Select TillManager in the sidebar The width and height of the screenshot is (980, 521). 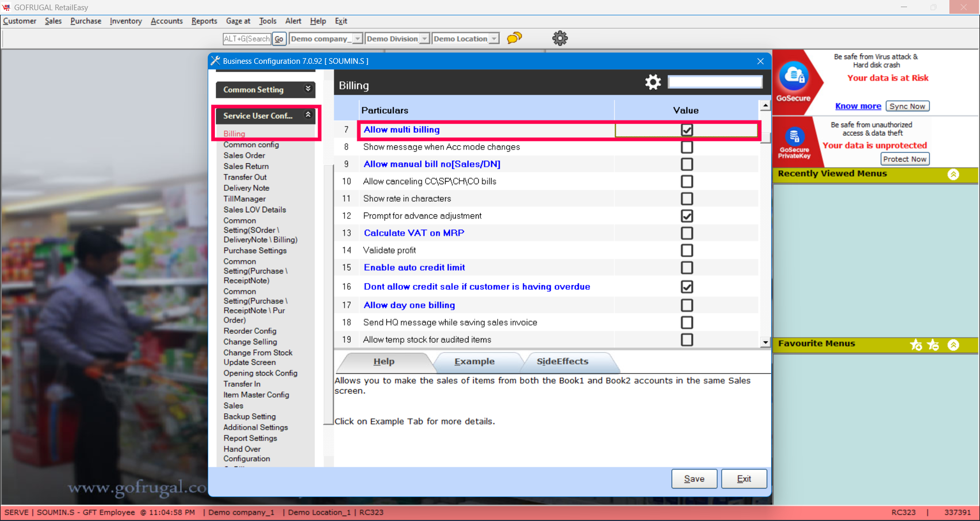click(x=244, y=199)
